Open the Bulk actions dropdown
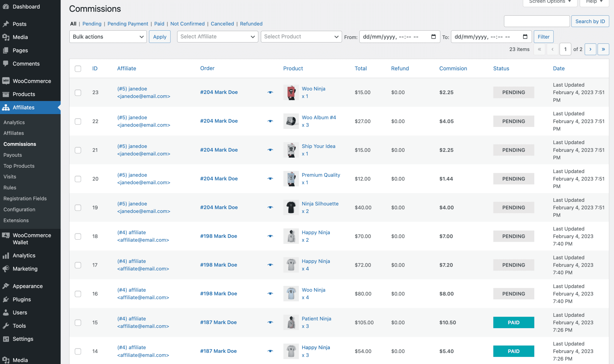This screenshot has width=614, height=364. [x=108, y=37]
